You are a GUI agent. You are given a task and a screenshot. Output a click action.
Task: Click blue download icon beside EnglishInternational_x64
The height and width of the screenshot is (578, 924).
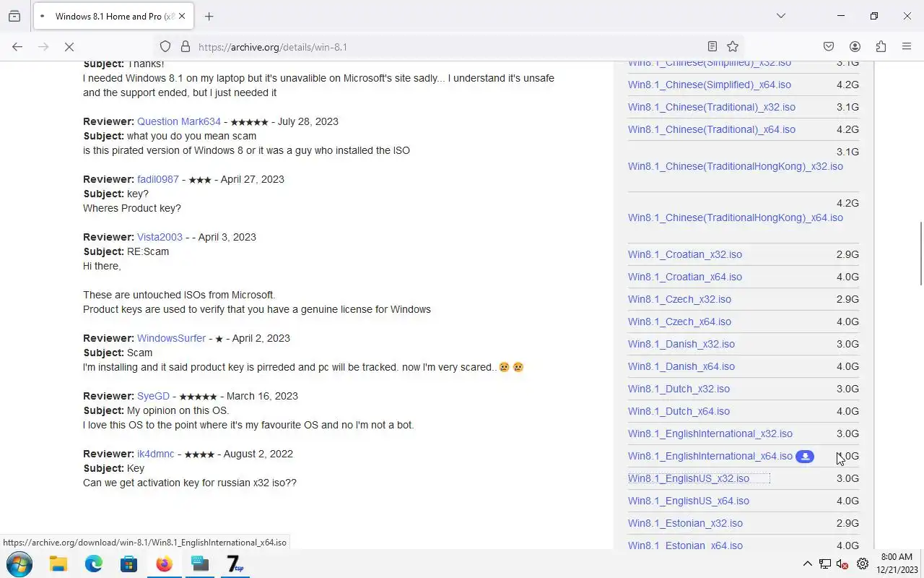click(x=805, y=457)
